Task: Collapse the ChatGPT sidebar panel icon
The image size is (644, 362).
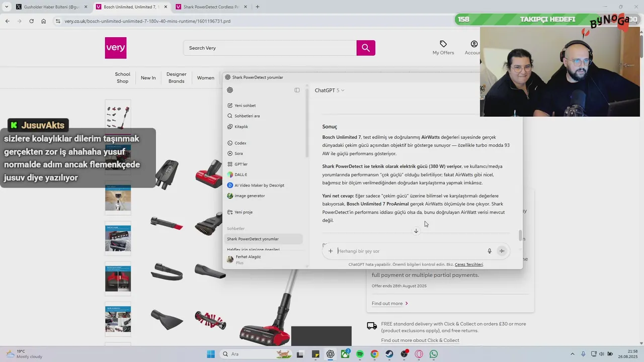Action: 297,90
